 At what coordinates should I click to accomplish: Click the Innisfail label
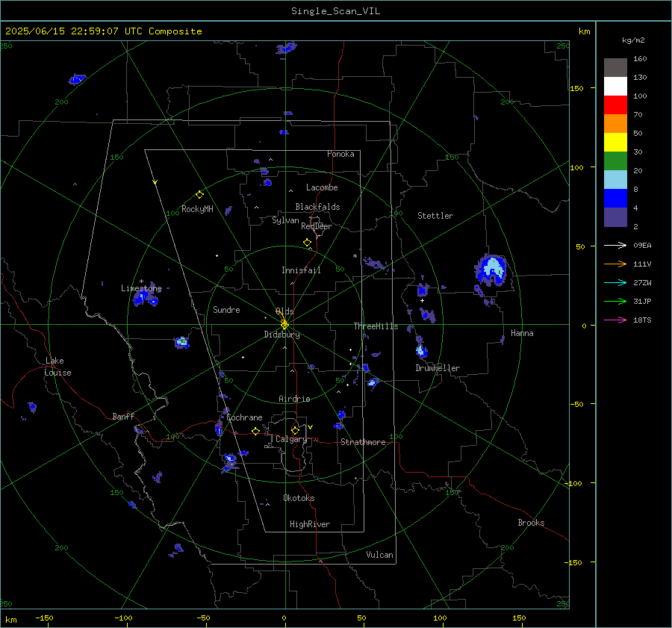click(301, 270)
